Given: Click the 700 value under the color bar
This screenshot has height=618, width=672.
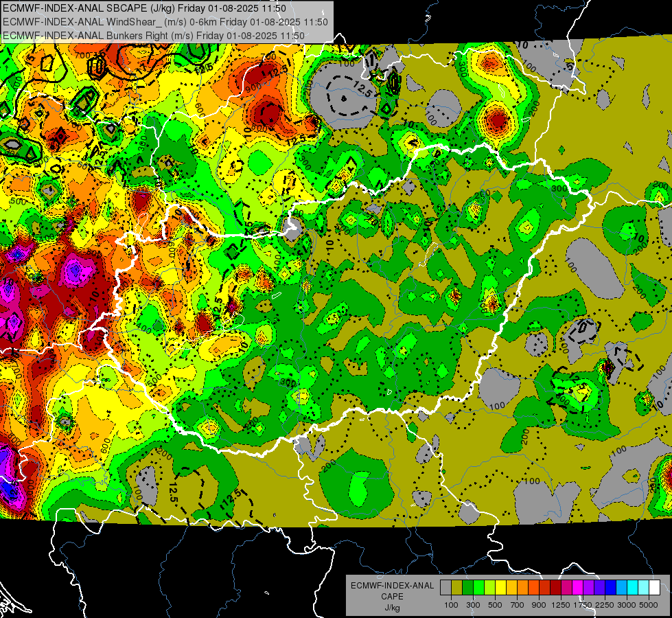Looking at the screenshot, I should pos(518,605).
